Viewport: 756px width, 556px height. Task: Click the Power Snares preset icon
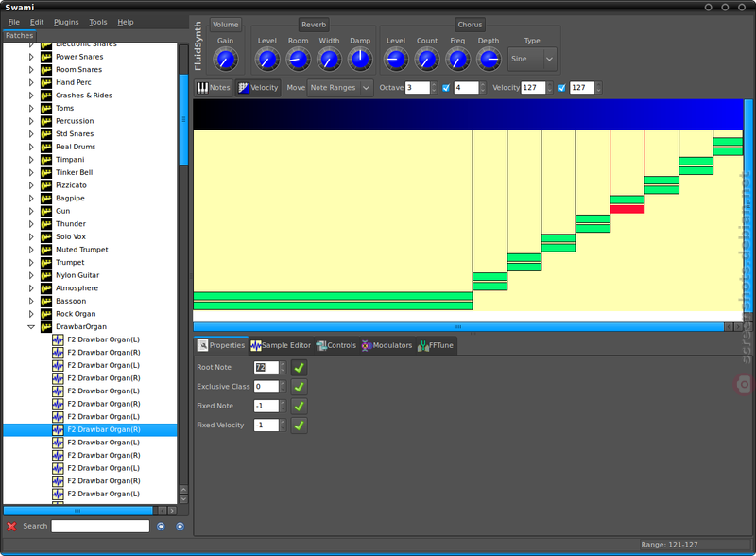[x=46, y=57]
